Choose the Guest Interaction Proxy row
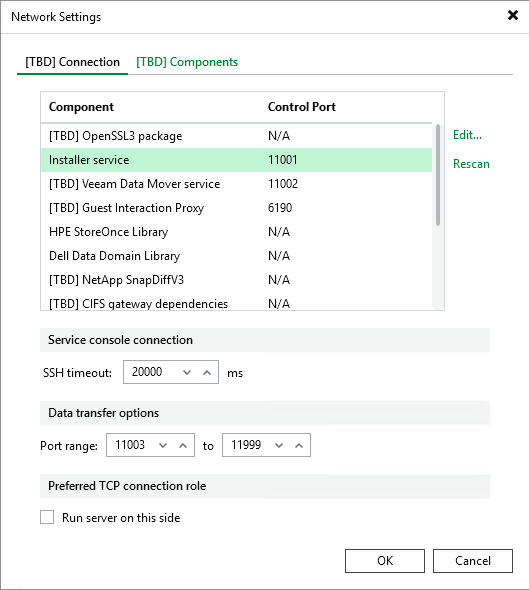The image size is (529, 590). pyautogui.click(x=236, y=208)
